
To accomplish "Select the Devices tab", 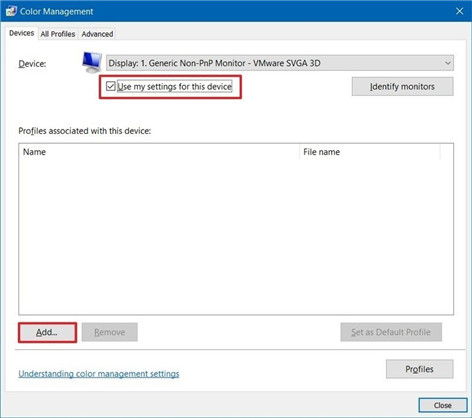I will point(21,33).
